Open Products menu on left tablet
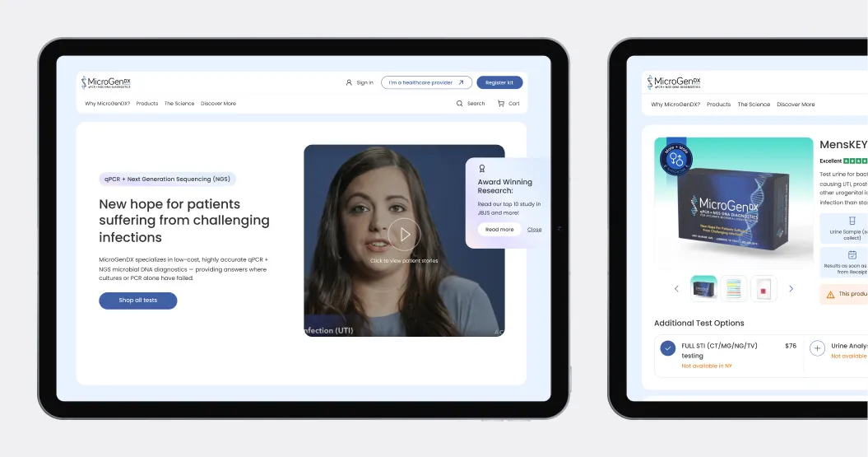The width and height of the screenshot is (868, 457). [x=147, y=104]
